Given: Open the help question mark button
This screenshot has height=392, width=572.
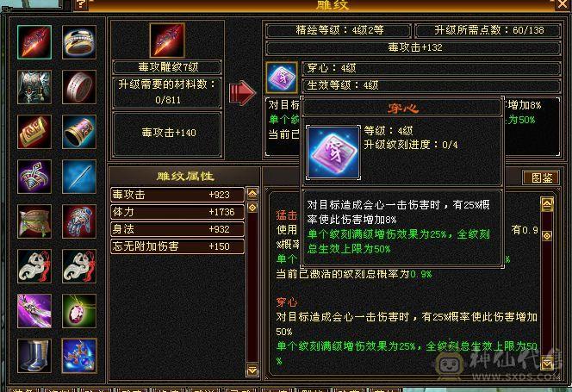Looking at the screenshot, I should (x=81, y=4).
